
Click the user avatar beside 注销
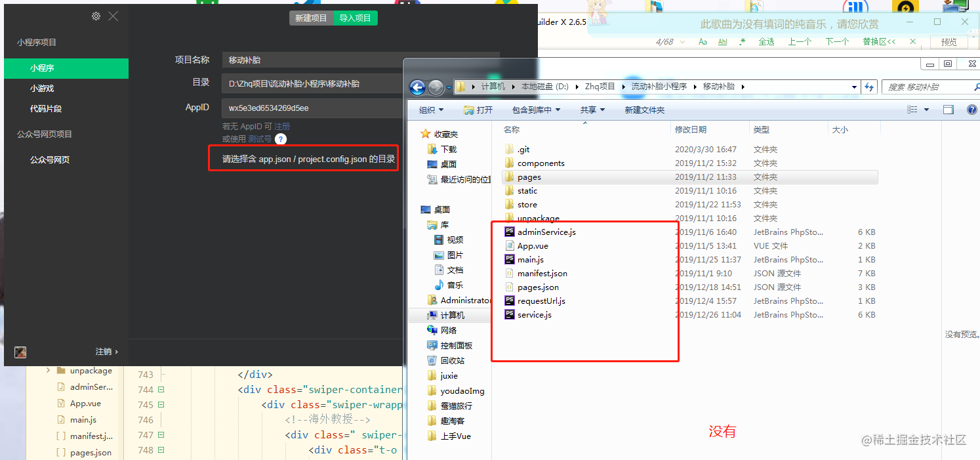tap(20, 352)
